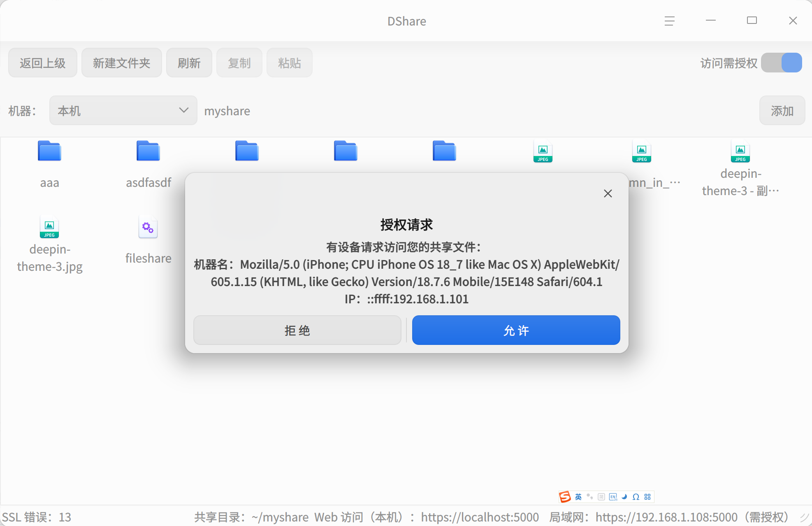Click the myshare path label
812x526 pixels.
point(227,111)
